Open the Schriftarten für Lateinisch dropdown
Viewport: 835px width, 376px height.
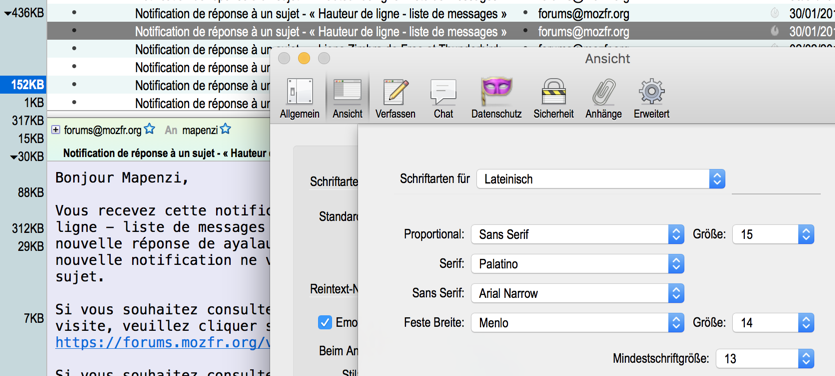[x=601, y=179]
